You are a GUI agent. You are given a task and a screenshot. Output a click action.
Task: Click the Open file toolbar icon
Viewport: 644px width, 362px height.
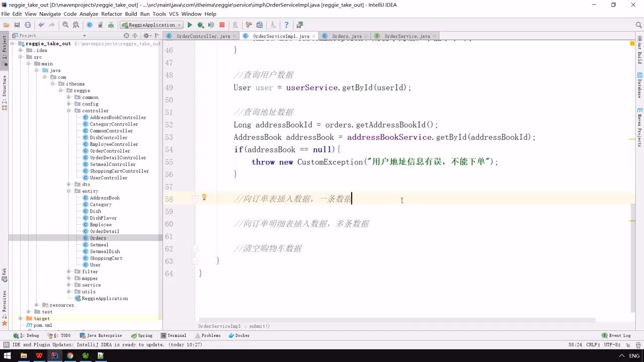(6, 25)
